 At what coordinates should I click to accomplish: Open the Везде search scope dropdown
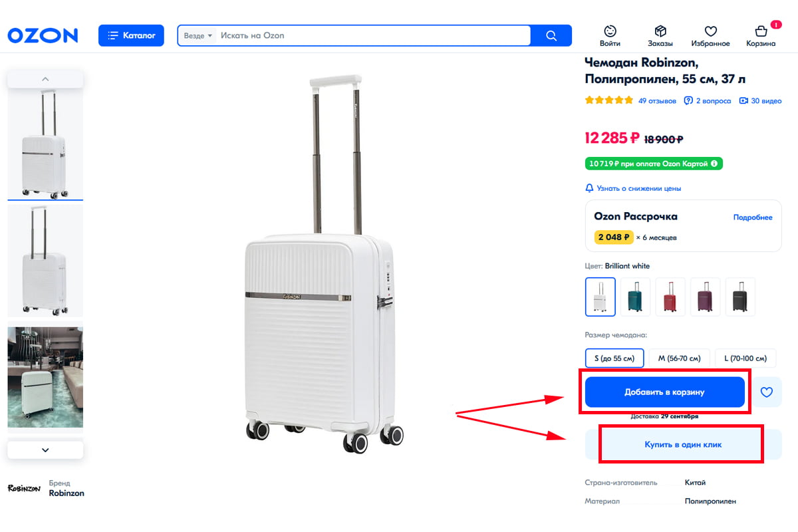click(198, 36)
